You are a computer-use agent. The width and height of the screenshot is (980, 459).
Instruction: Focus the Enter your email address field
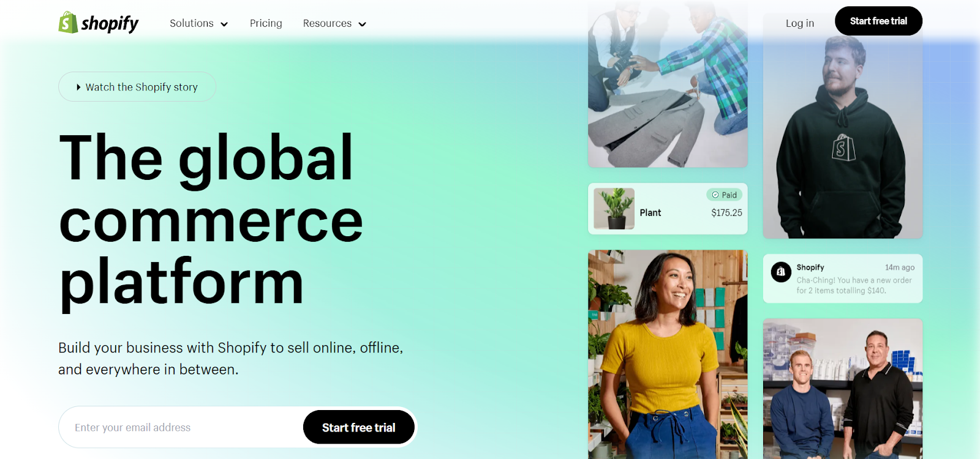point(181,427)
